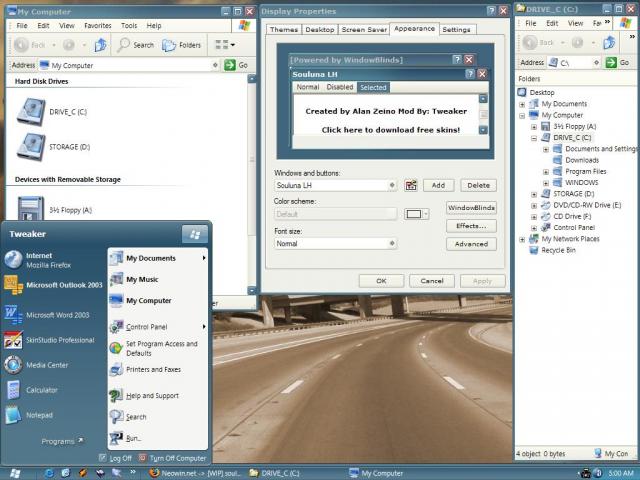Expand Program Files in Folders tree
This screenshot has height=480, width=640.
tap(546, 171)
